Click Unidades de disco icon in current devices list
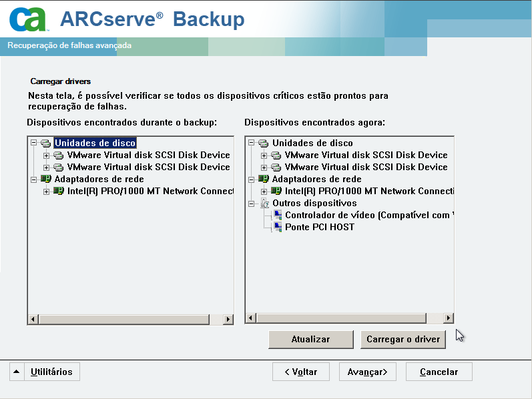Screen dimensions: 532x399 [263, 143]
